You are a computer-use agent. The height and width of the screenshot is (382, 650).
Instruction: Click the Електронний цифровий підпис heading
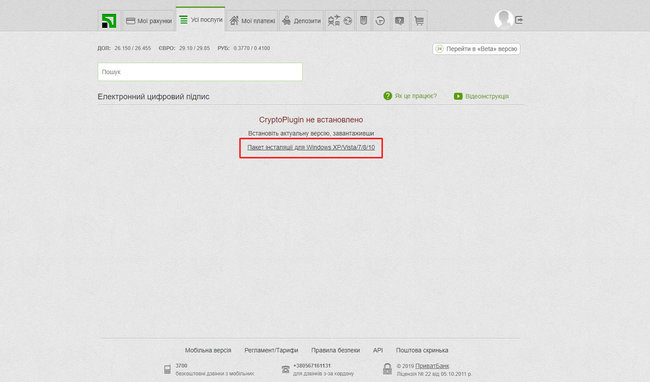click(x=153, y=97)
